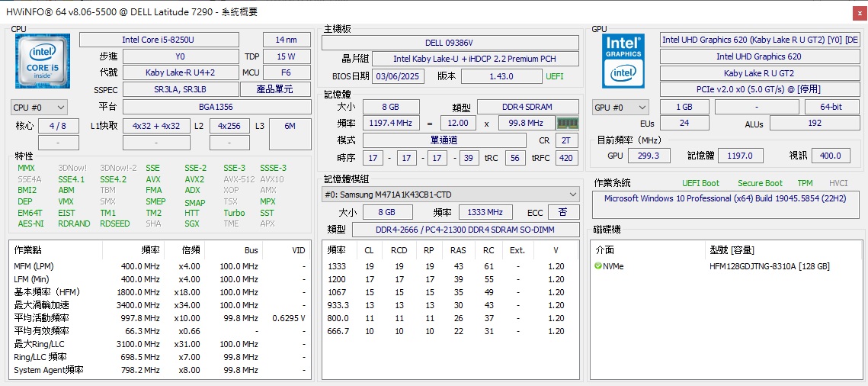The image size is (868, 386).
Task: Click the TPM label
Action: pos(805,183)
